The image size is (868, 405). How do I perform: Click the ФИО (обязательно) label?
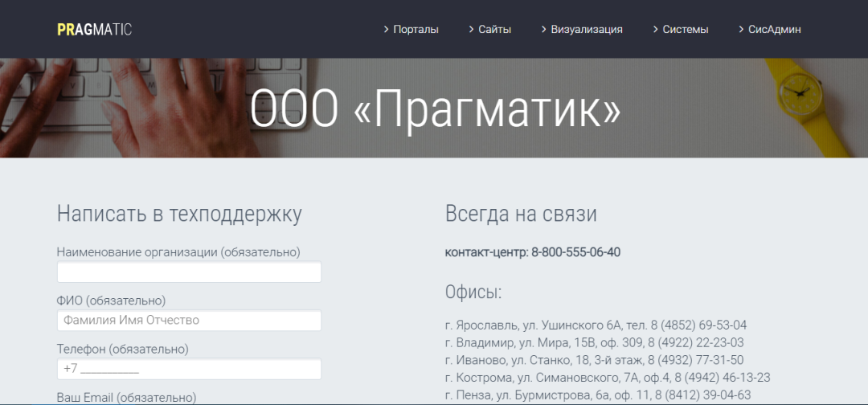(x=111, y=301)
